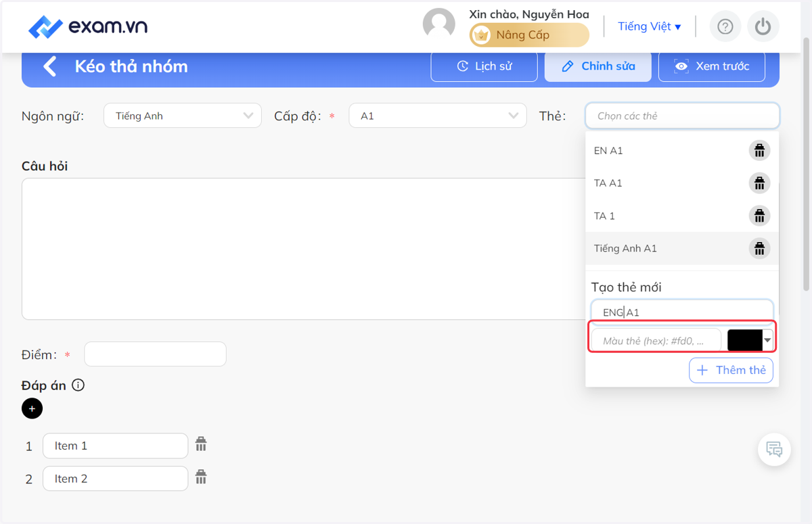Screen dimensions: 812x524
Task: Click the Màu thẻ hex color field
Action: 656,341
